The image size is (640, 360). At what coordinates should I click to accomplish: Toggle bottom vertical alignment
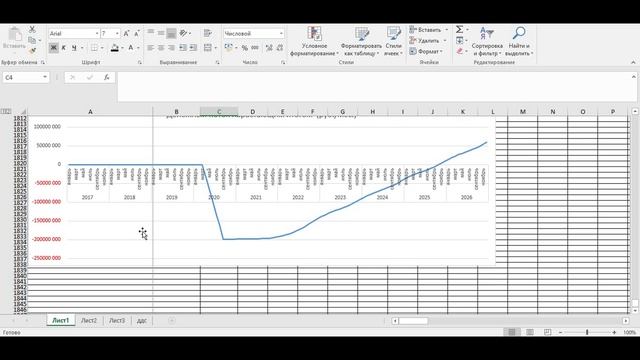(x=171, y=33)
